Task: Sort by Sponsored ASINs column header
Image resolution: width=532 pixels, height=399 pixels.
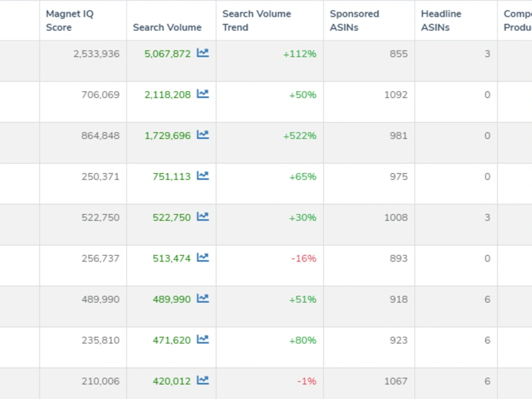Action: point(354,20)
